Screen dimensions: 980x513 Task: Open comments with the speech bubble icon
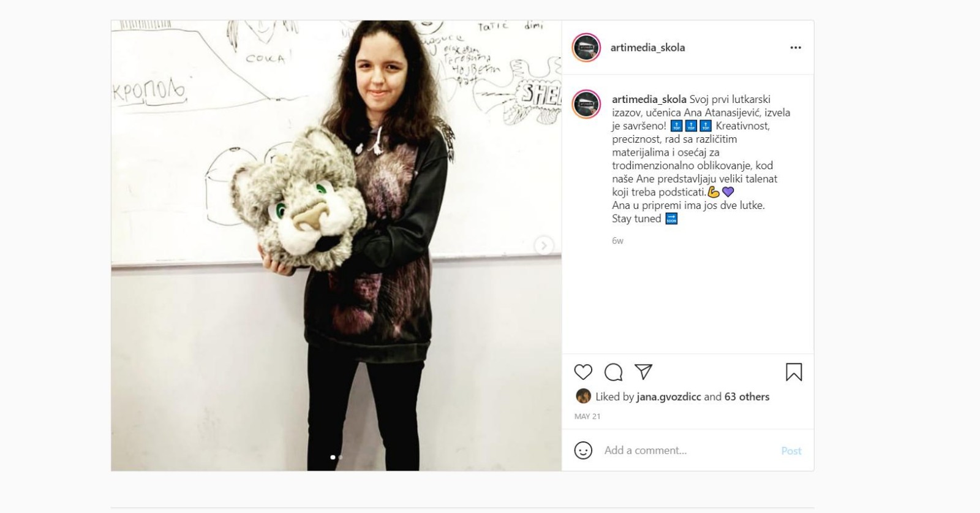coord(613,372)
